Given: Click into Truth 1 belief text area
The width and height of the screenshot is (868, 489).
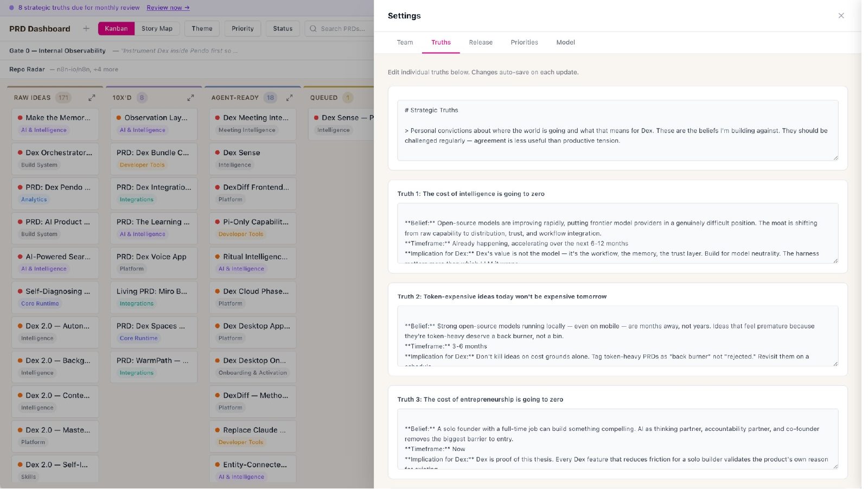Looking at the screenshot, I should 617,233.
